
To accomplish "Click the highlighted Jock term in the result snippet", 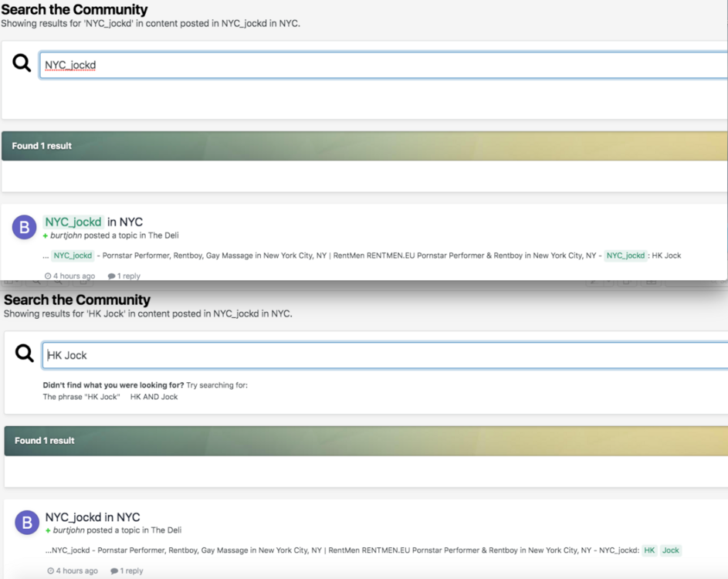I will point(671,550).
